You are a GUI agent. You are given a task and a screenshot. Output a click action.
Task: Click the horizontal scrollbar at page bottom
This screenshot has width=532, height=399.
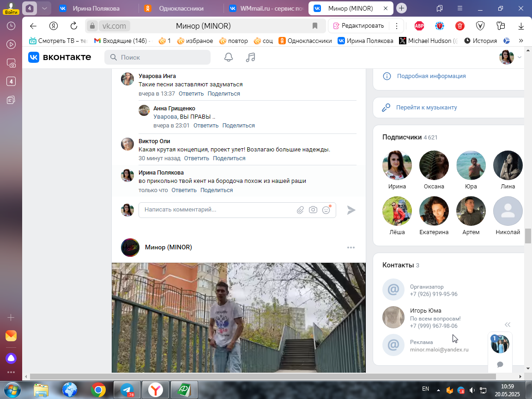[263, 377]
